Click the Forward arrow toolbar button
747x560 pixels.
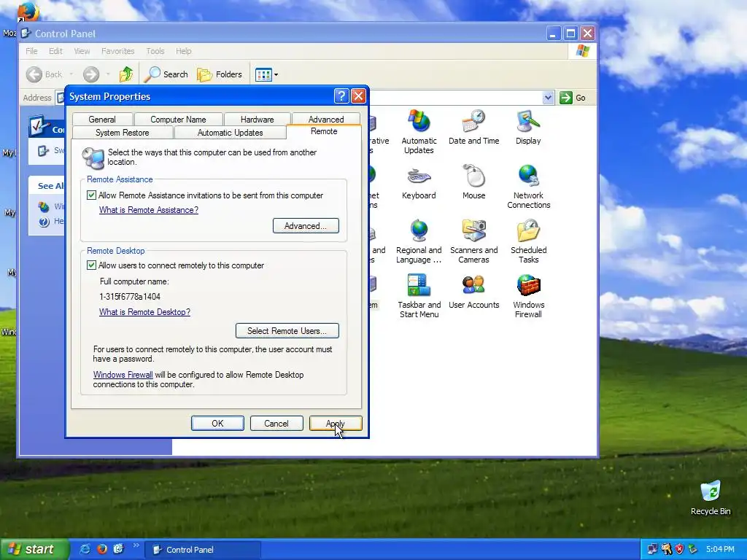click(91, 74)
